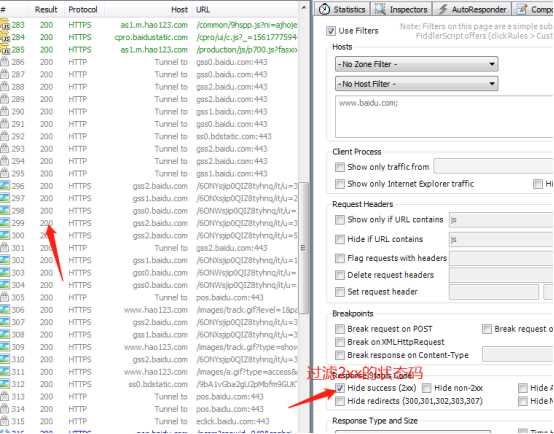Click image icon of session 299
This screenshot has width=554, height=434.
(5, 223)
